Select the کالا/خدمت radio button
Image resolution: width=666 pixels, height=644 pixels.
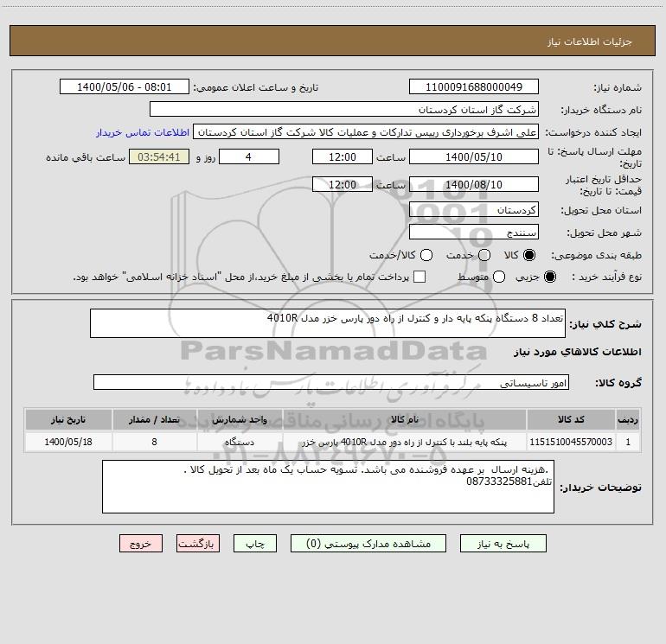[x=426, y=255]
